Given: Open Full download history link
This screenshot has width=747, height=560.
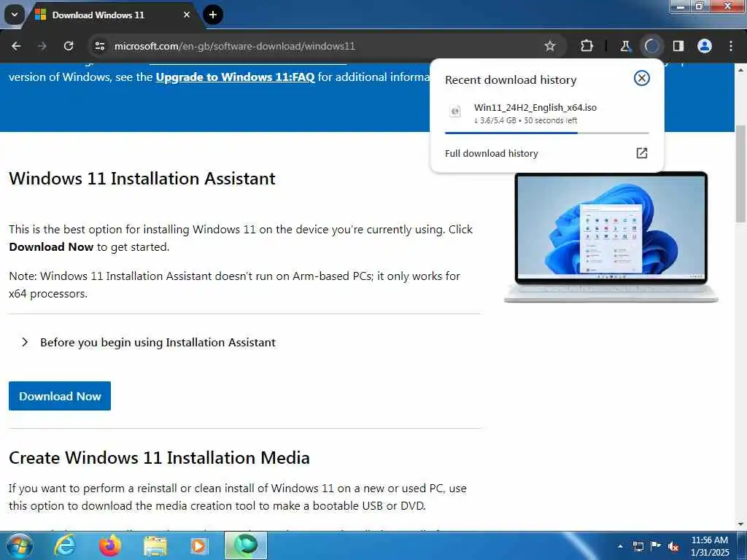Looking at the screenshot, I should coord(491,153).
